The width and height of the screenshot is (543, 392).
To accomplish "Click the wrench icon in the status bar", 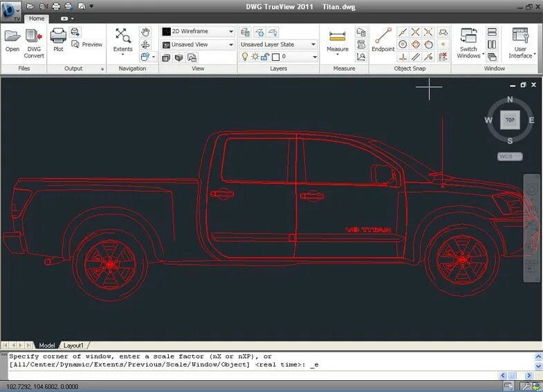I will [x=525, y=386].
